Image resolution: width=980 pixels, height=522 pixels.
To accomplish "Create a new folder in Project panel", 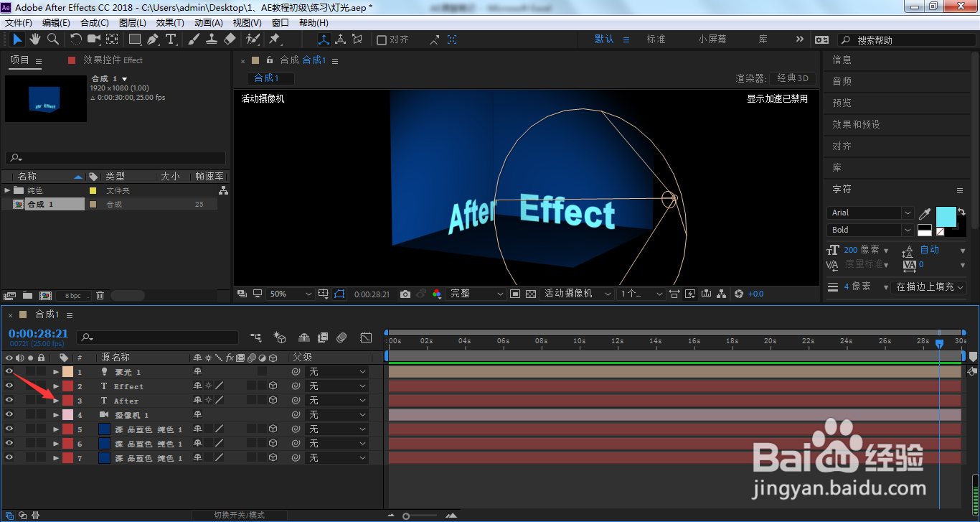I will (27, 295).
